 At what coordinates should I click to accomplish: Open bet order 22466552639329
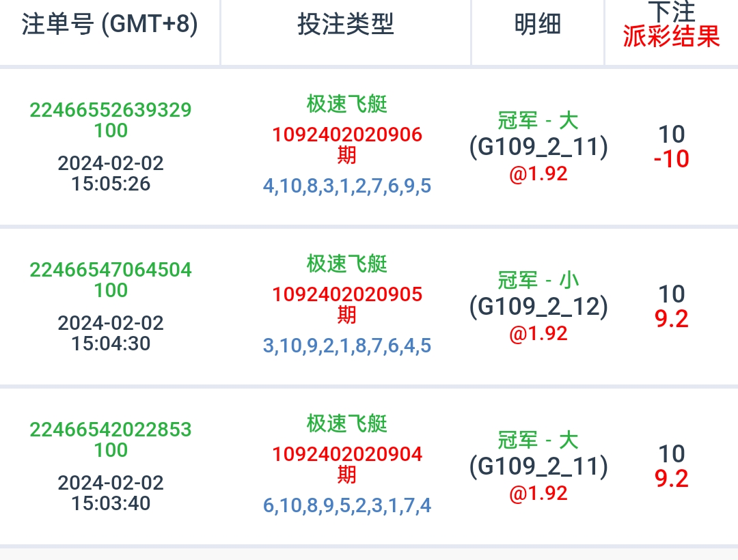[x=111, y=110]
